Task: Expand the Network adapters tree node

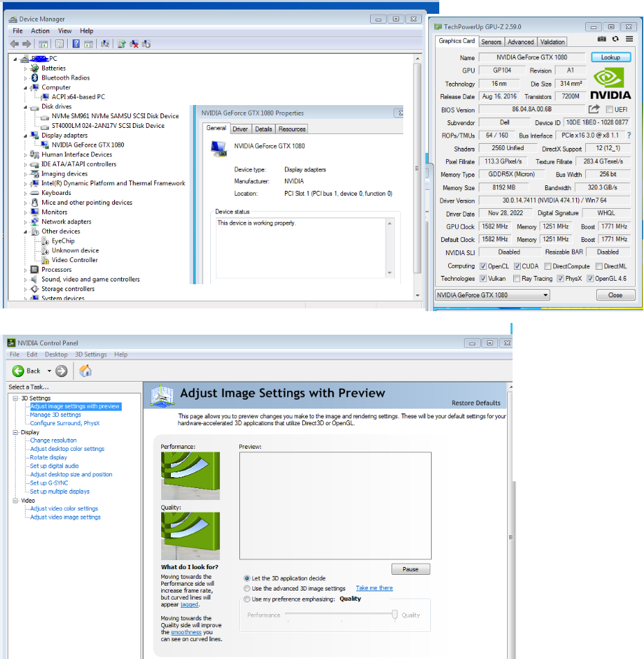Action: click(x=26, y=222)
